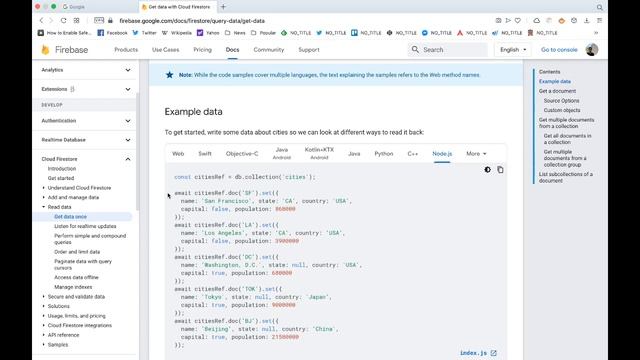The height and width of the screenshot is (360, 640).
Task: Open the Support nav link
Action: pos(309,50)
